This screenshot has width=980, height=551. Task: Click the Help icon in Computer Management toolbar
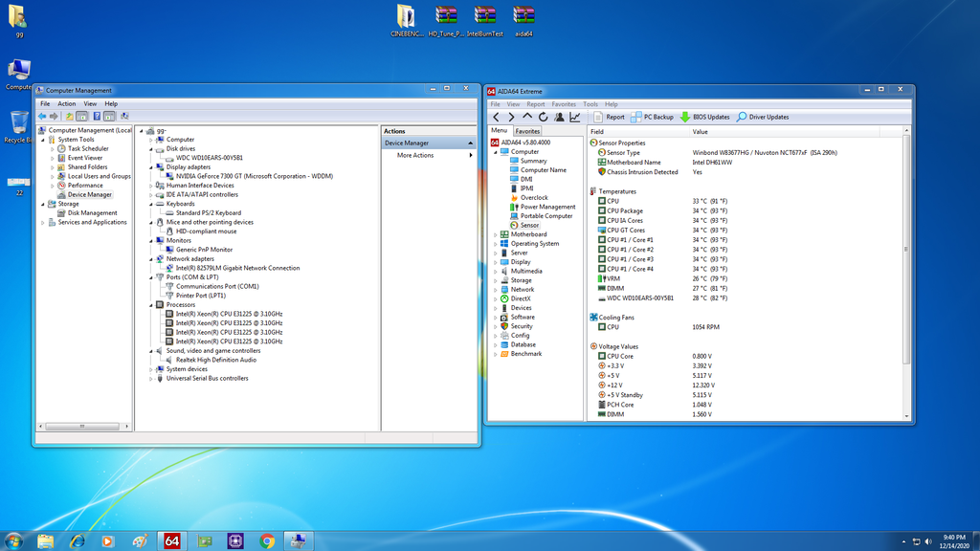97,116
